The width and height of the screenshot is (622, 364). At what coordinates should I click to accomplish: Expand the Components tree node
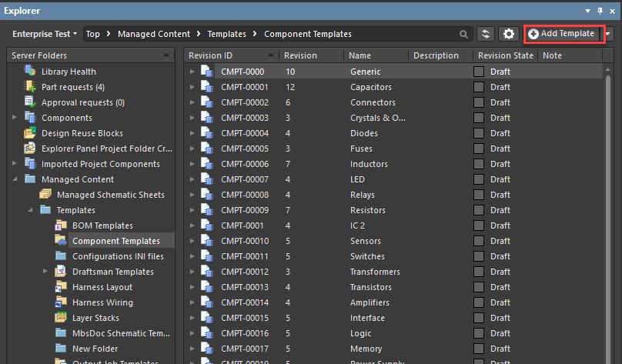[15, 118]
